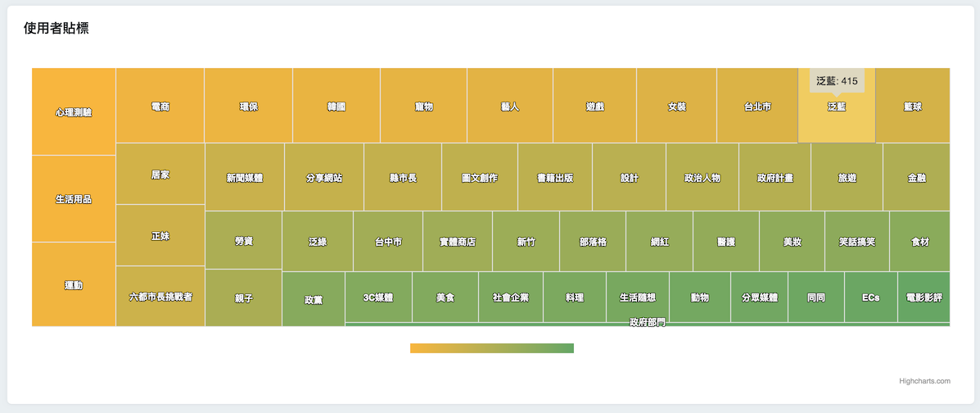The width and height of the screenshot is (980, 413).
Task: Click the 籃球 treemap tile
Action: coord(913,107)
